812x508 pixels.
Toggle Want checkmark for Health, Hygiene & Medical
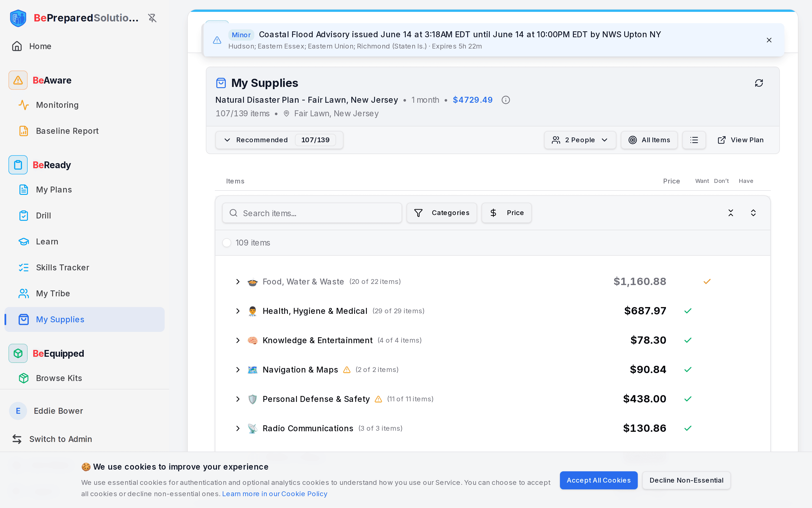point(688,311)
